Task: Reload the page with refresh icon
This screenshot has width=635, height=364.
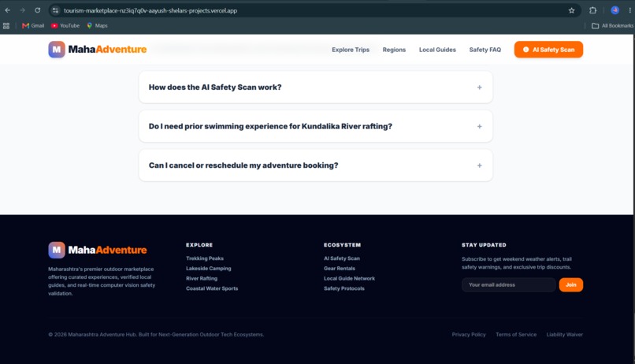Action: point(37,10)
